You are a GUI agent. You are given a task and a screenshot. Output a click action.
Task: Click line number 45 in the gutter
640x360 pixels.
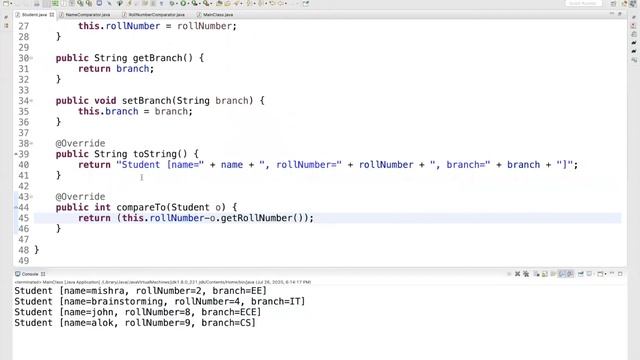[x=24, y=218]
